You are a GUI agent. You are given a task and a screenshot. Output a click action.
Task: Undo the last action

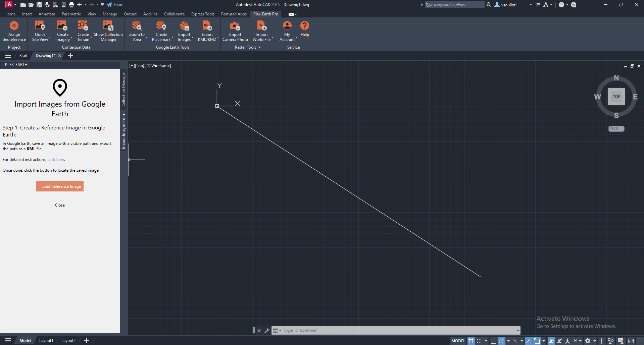80,5
